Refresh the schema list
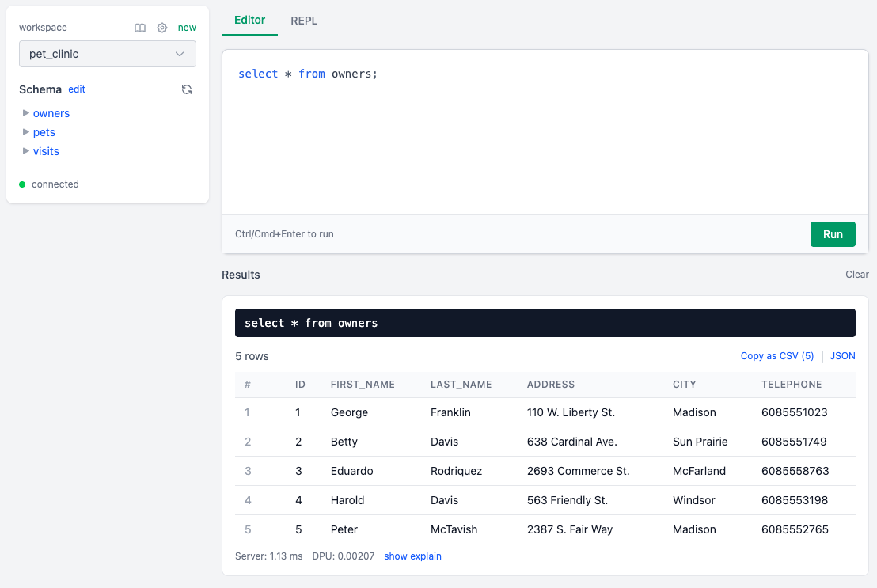 click(x=187, y=89)
